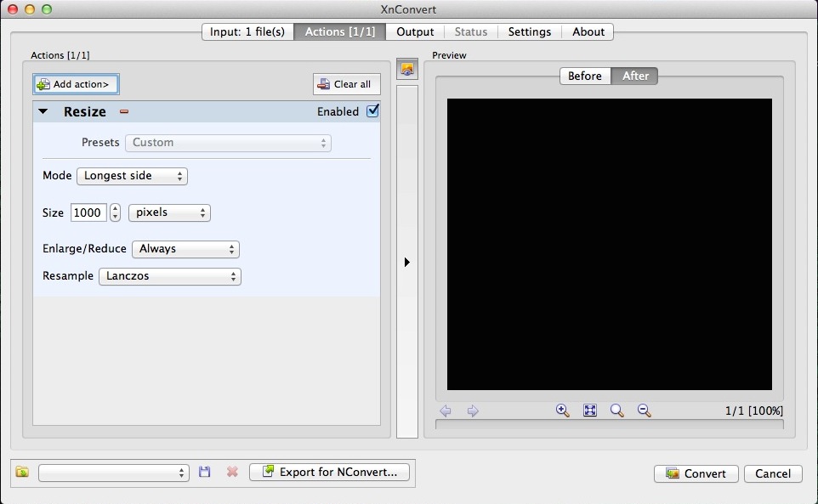Open the Settings tab
818x504 pixels.
pos(529,31)
